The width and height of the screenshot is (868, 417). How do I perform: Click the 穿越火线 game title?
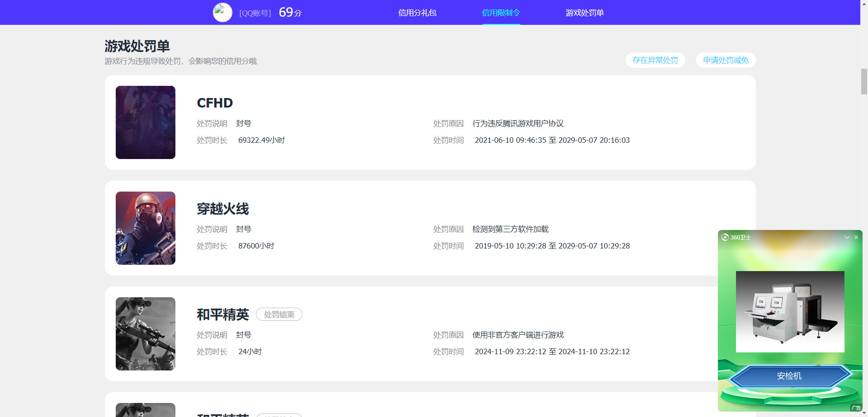point(223,209)
